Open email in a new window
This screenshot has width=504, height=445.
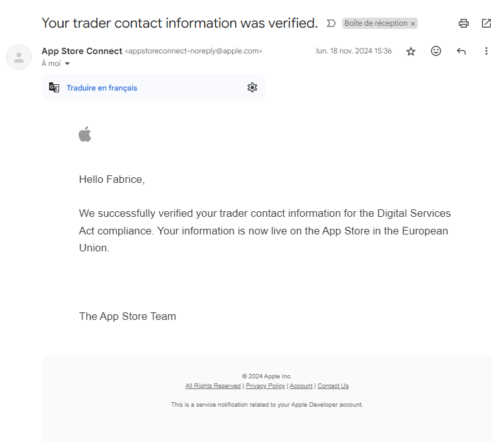486,23
